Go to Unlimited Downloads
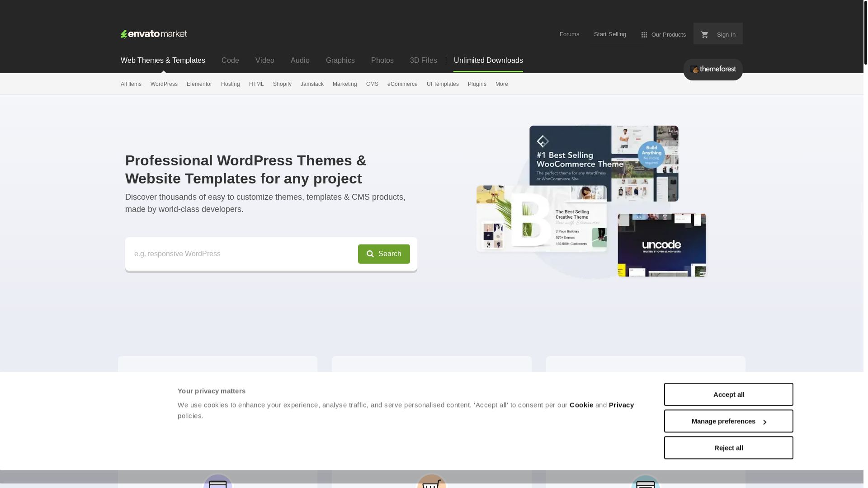This screenshot has width=868, height=488. coord(488,61)
